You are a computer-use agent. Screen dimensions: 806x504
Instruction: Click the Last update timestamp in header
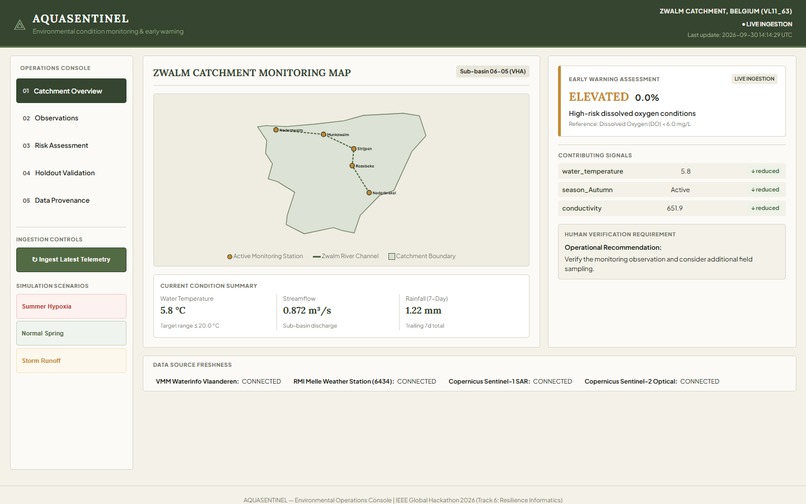coord(740,35)
